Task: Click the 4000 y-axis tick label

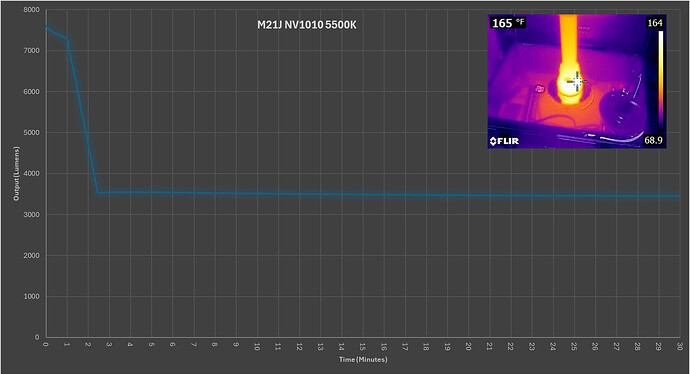Action: 31,173
